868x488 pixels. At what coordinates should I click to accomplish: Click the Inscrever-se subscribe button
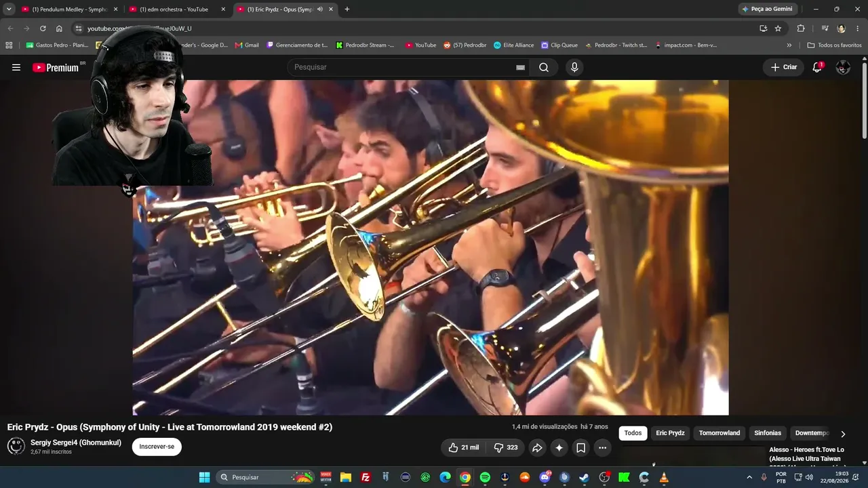pos(157,447)
